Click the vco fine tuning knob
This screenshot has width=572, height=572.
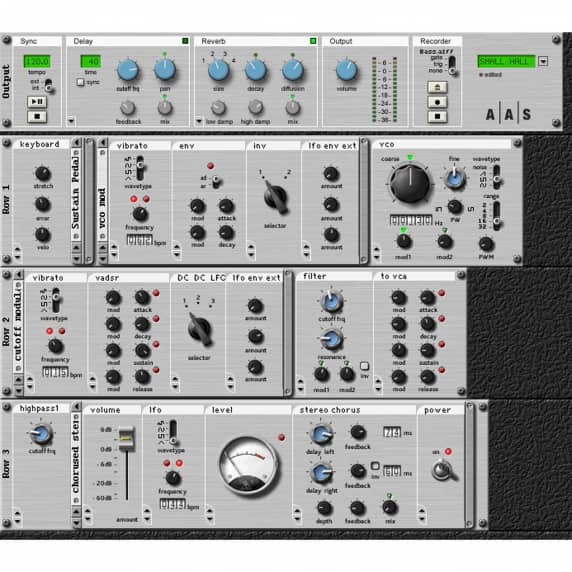[x=454, y=179]
